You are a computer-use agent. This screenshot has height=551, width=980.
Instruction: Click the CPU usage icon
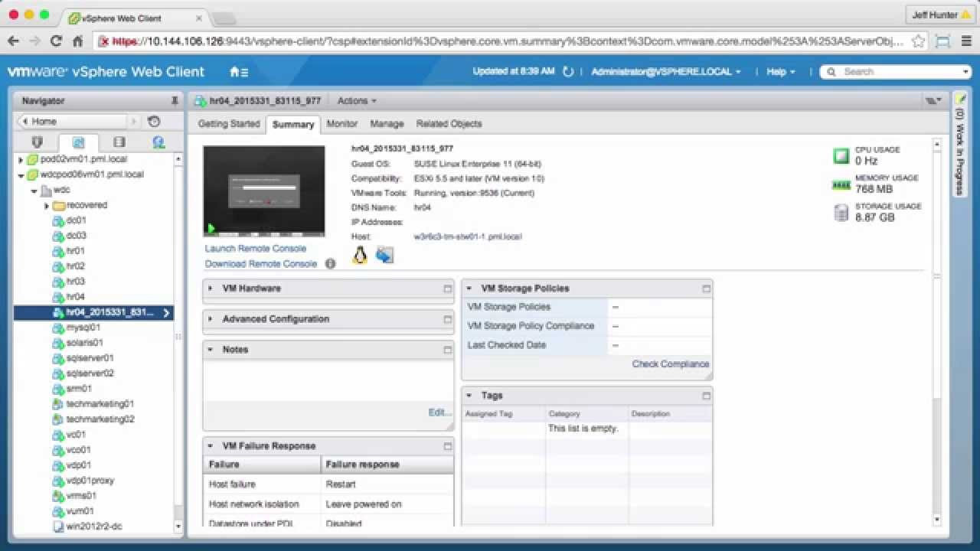[x=841, y=156]
